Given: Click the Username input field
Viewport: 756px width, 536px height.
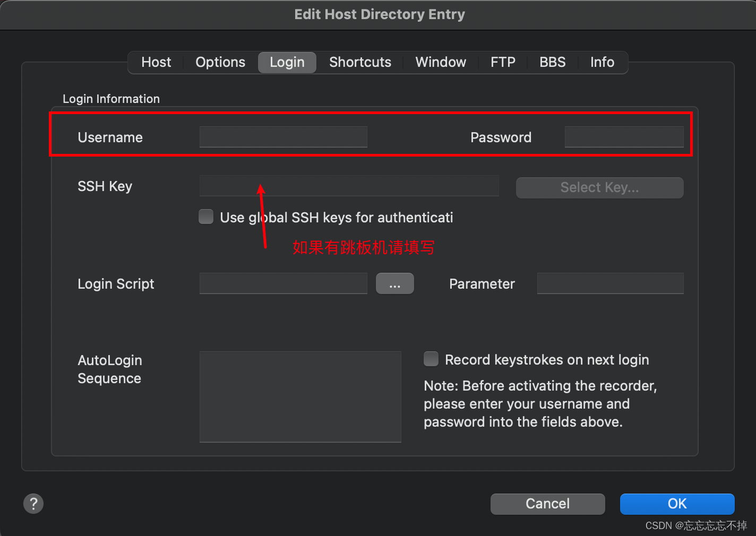Looking at the screenshot, I should 283,137.
